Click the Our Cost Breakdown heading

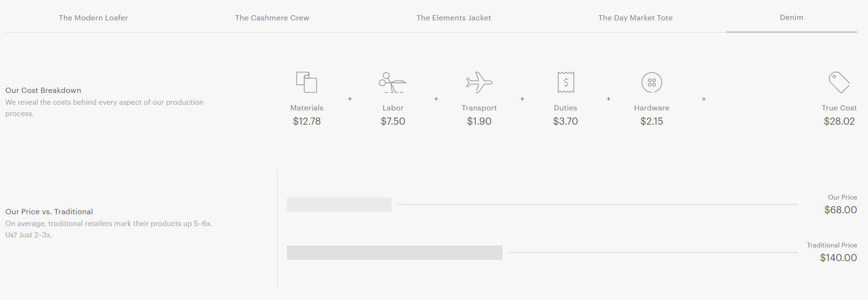coord(43,90)
